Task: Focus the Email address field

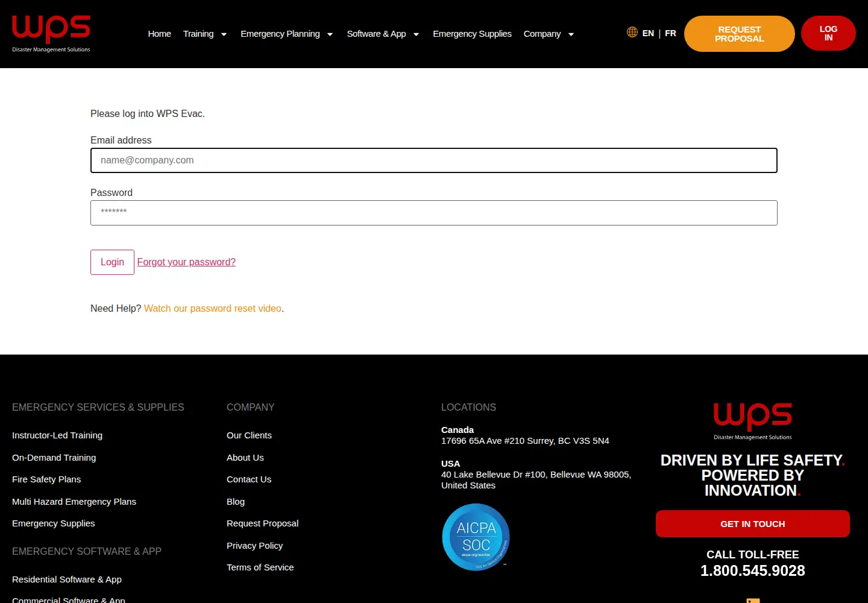Action: click(434, 160)
